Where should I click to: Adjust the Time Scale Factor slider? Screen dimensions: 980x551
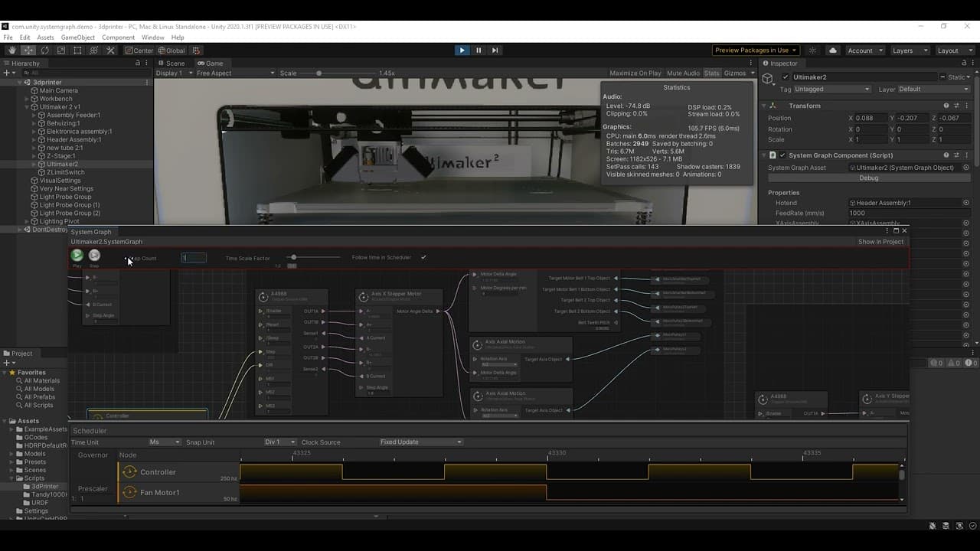tap(314, 257)
